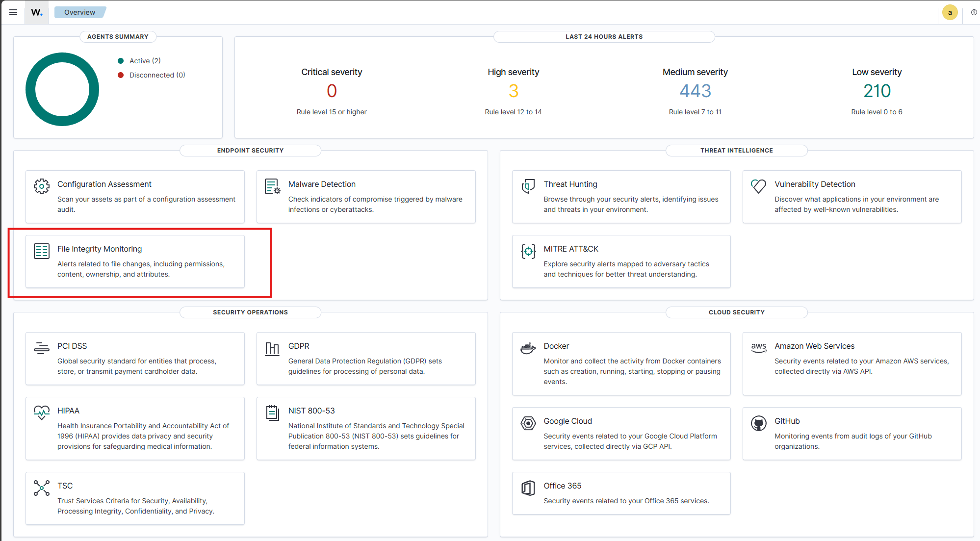Screen dimensions: 980x541
Task: Click the High severity count 3
Action: coord(513,91)
